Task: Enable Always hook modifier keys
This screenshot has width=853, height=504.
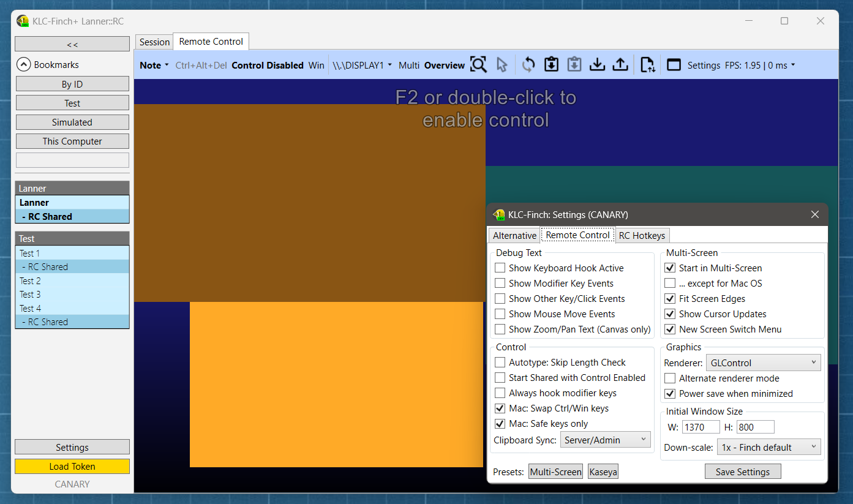Action: (500, 393)
